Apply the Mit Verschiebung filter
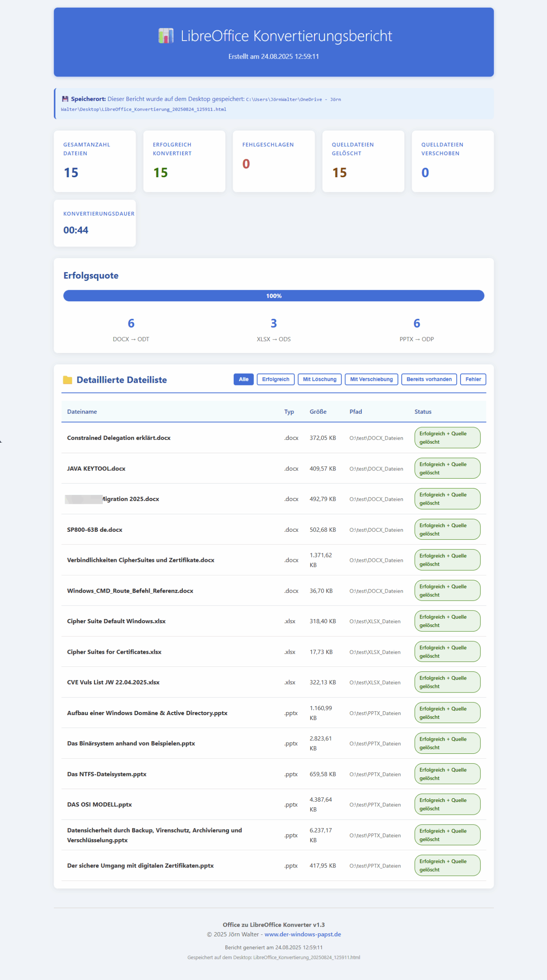547x980 pixels. coord(371,379)
